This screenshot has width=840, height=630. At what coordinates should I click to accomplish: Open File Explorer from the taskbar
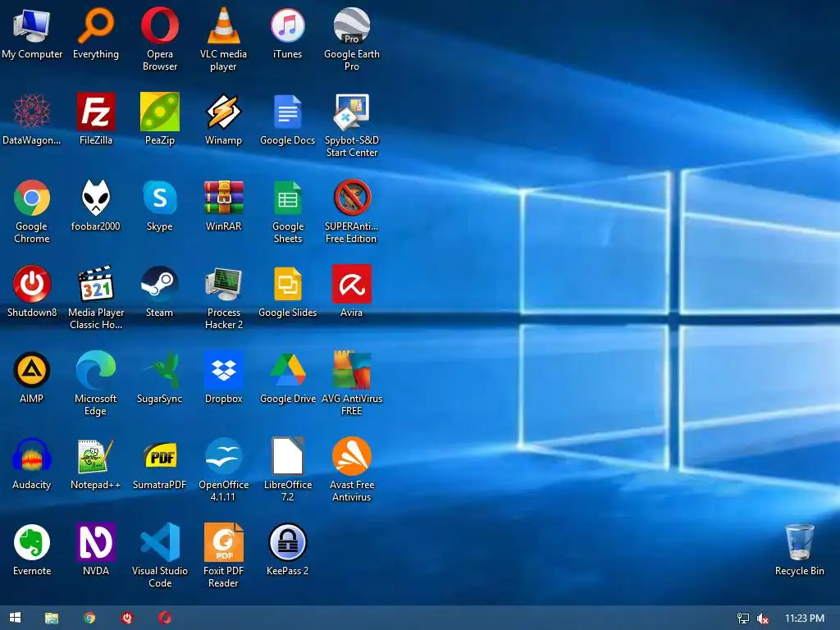(52, 618)
